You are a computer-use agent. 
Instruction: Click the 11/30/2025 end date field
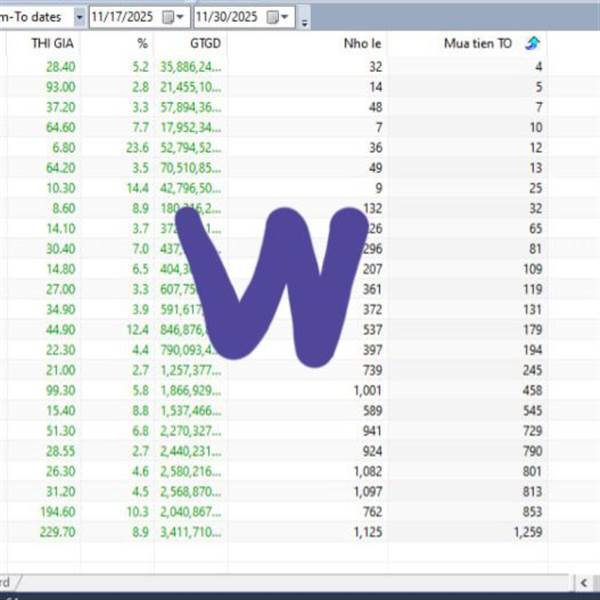pos(244,17)
